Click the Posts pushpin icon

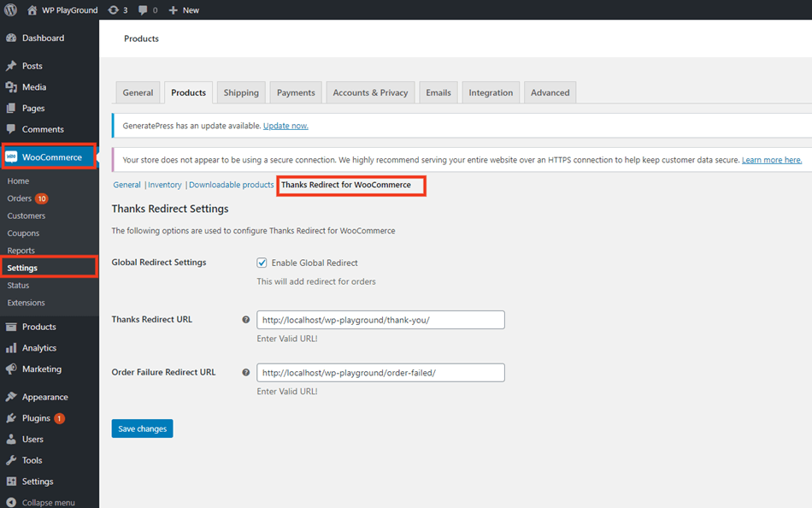[11, 66]
